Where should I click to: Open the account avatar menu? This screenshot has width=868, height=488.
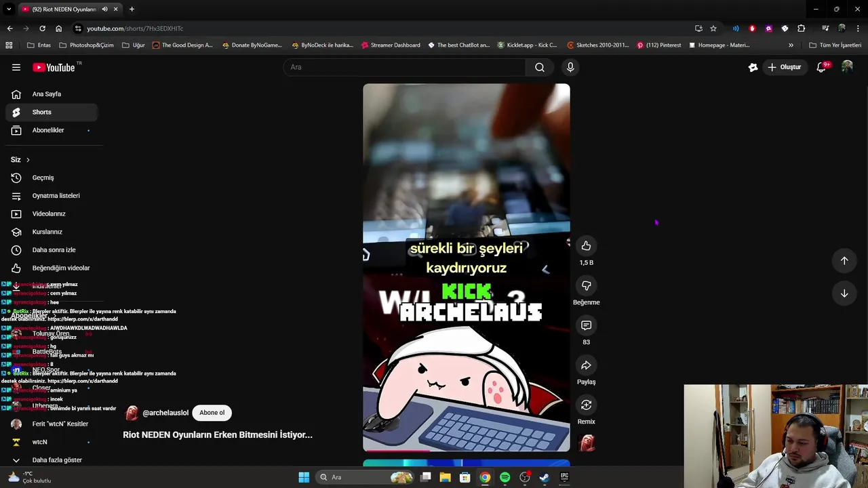847,66
